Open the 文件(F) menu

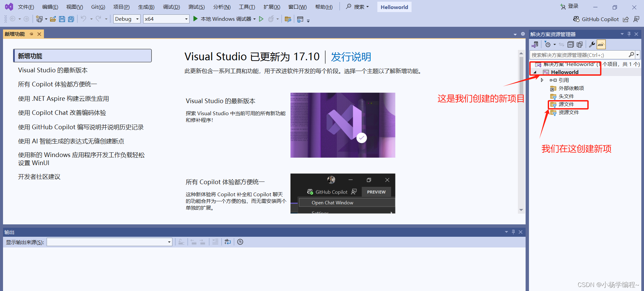click(26, 7)
